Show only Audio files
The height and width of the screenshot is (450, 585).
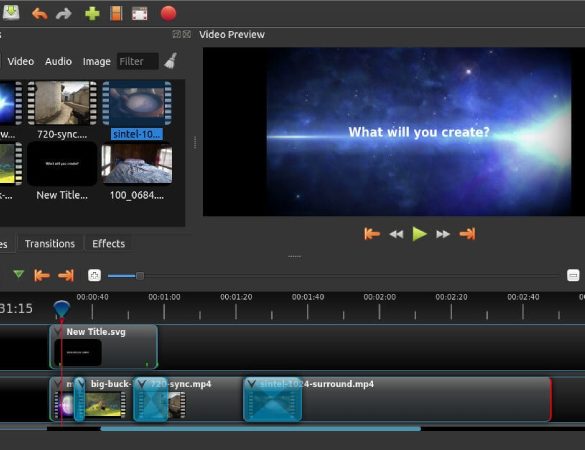coord(58,61)
